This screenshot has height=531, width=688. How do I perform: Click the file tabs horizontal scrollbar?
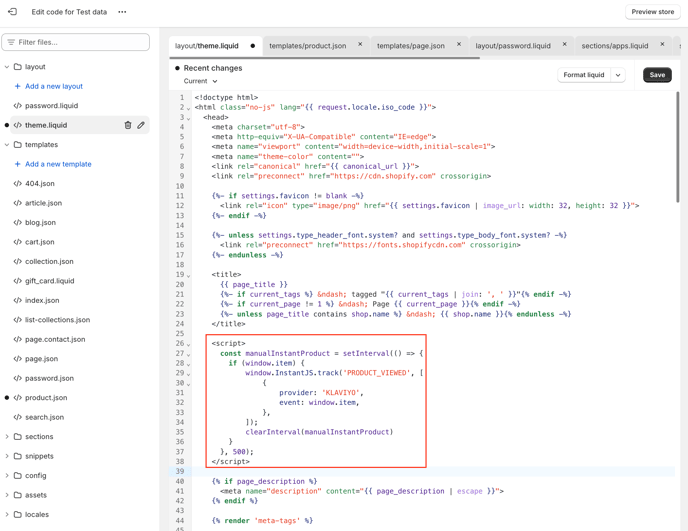pyautogui.click(x=324, y=58)
